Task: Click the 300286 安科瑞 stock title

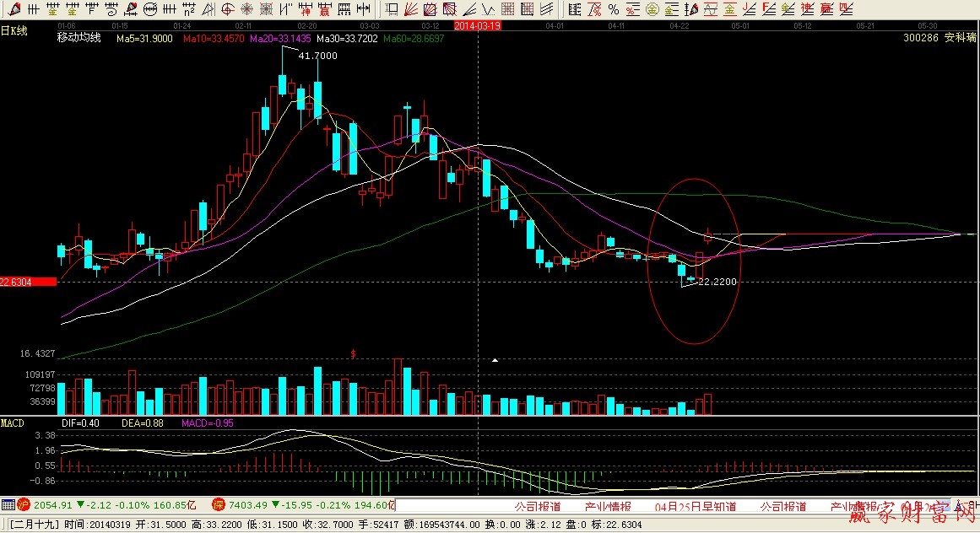Action: (x=939, y=38)
